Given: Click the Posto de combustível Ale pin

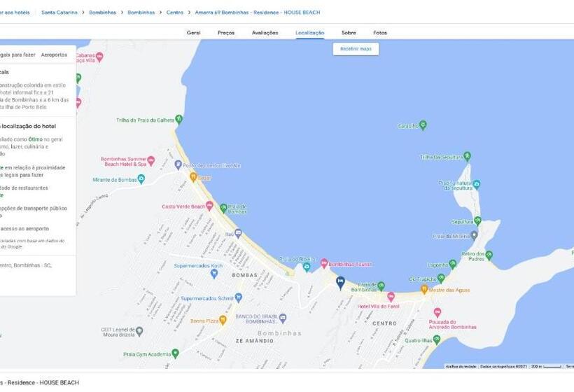Looking at the screenshot, I should [178, 164].
